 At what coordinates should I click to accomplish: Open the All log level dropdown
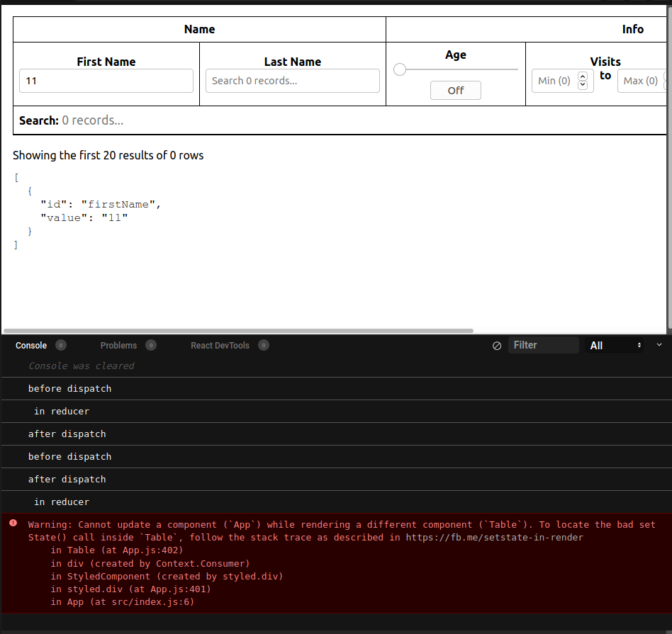[614, 345]
